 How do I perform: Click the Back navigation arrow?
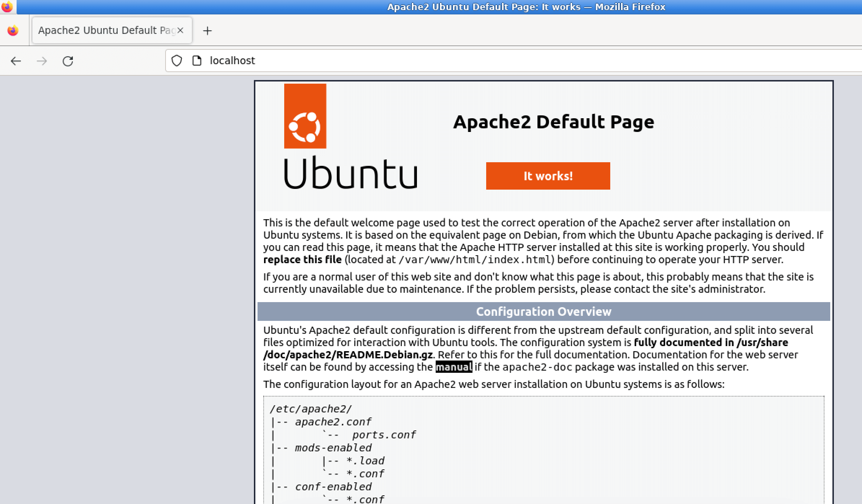(x=16, y=61)
